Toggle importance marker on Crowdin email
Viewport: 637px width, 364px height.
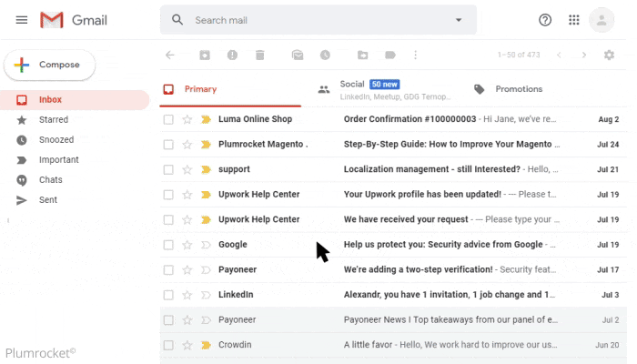coord(206,345)
